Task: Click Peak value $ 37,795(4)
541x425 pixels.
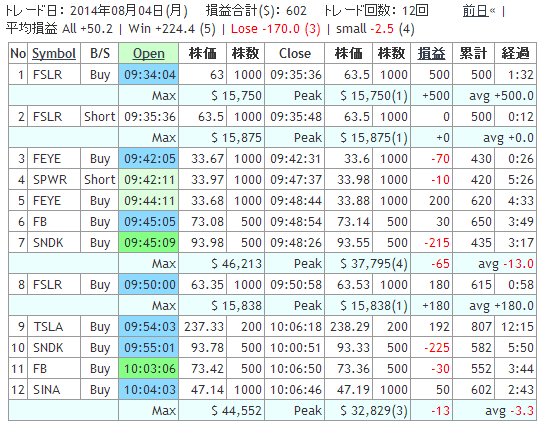Action: (374, 264)
